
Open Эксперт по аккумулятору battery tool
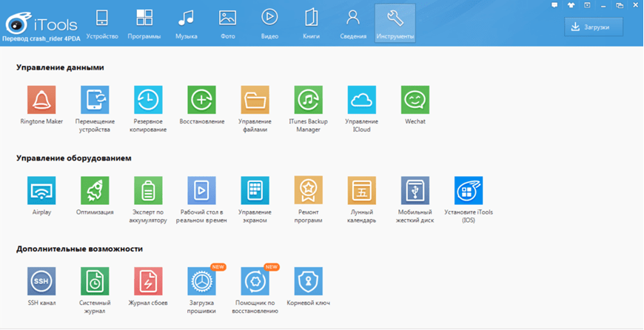(148, 190)
